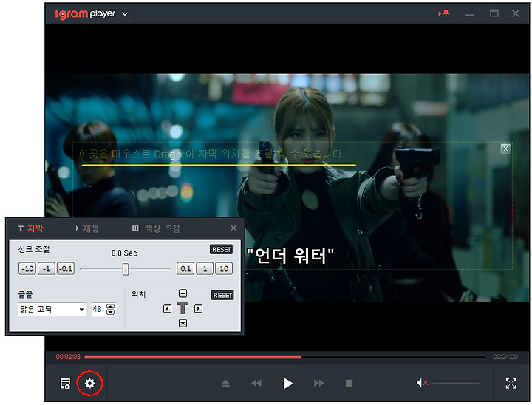Image resolution: width=532 pixels, height=405 pixels.
Task: Stop video playback
Action: (349, 384)
